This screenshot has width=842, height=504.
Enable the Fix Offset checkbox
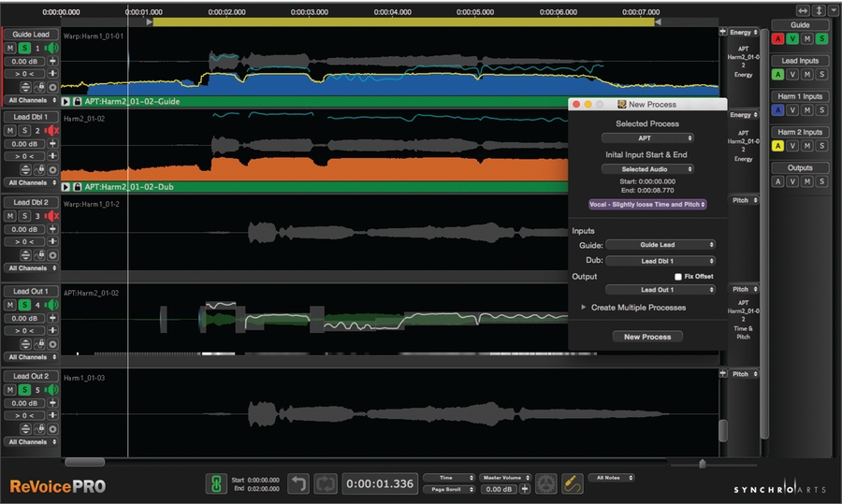(x=678, y=277)
